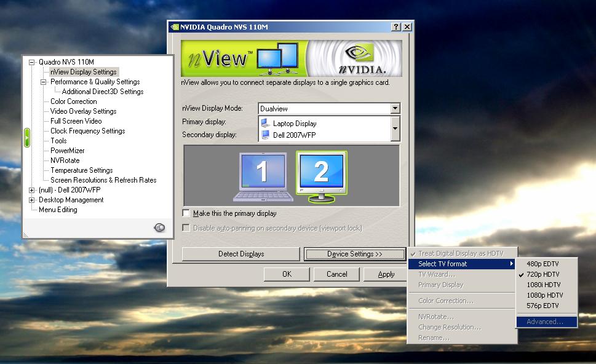Click Change Resolution... menu entry

[461, 327]
